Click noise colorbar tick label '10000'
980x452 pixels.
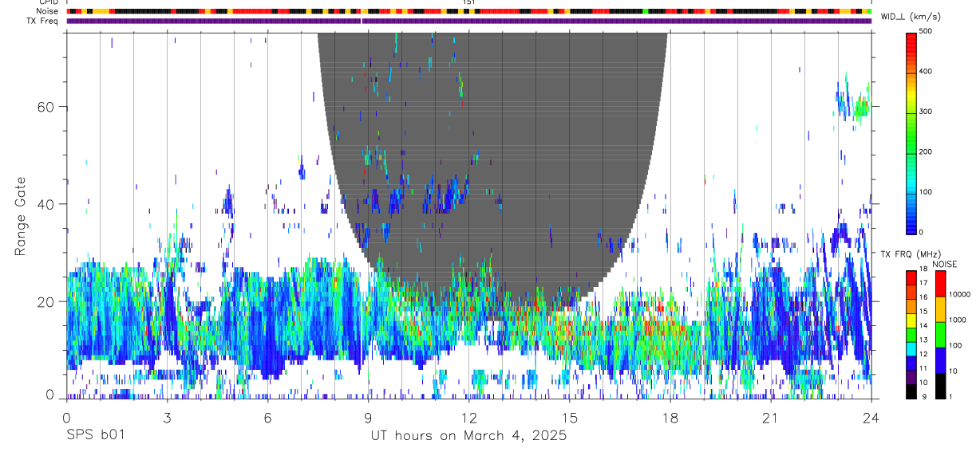point(960,293)
